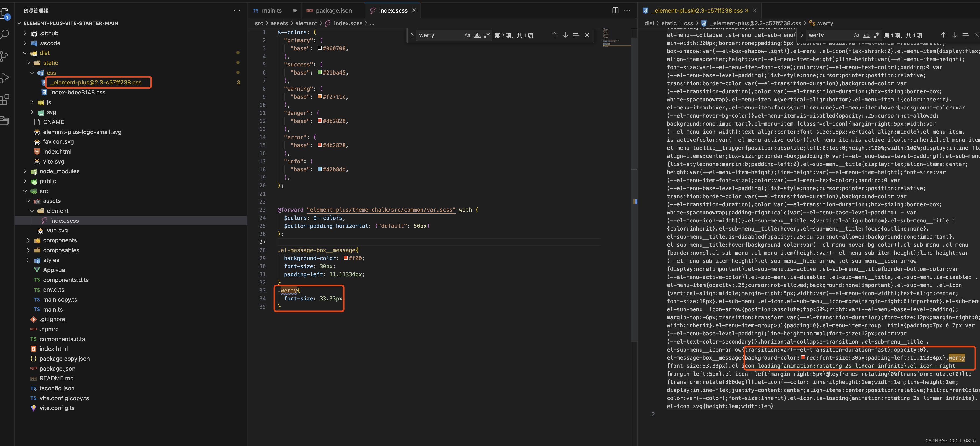Toggle Match Whole Word in left find widget
Image resolution: width=980 pixels, height=446 pixels.
pyautogui.click(x=477, y=35)
